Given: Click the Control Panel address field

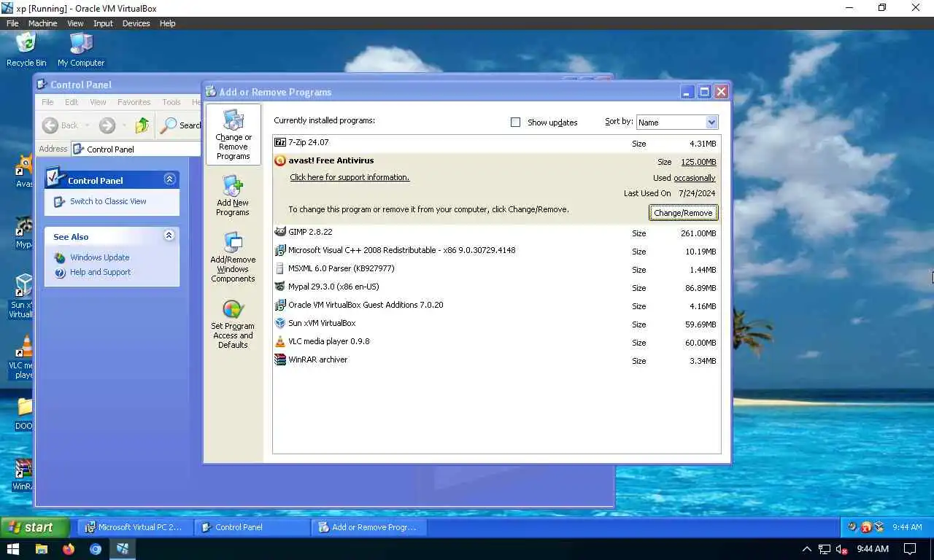Looking at the screenshot, I should point(136,149).
